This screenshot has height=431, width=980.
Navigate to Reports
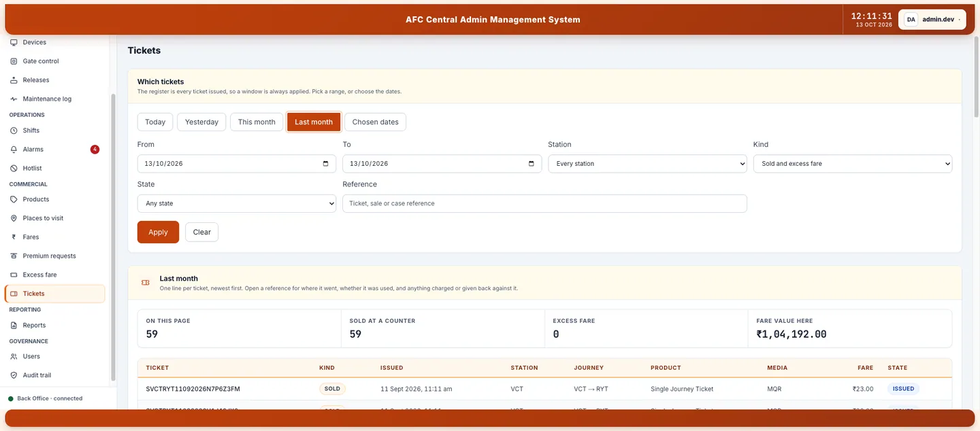point(54,326)
